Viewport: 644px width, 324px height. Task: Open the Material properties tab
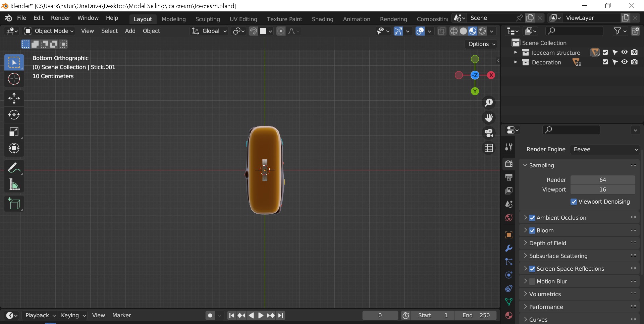509,316
